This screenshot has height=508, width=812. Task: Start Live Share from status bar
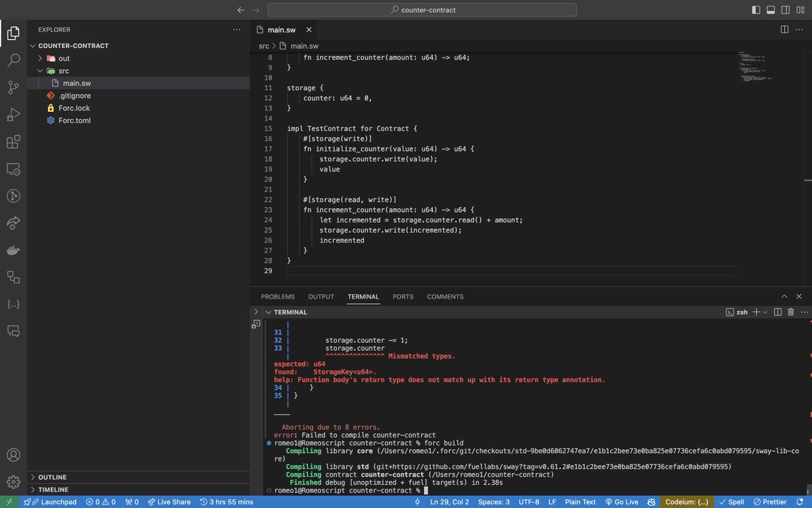(x=170, y=502)
